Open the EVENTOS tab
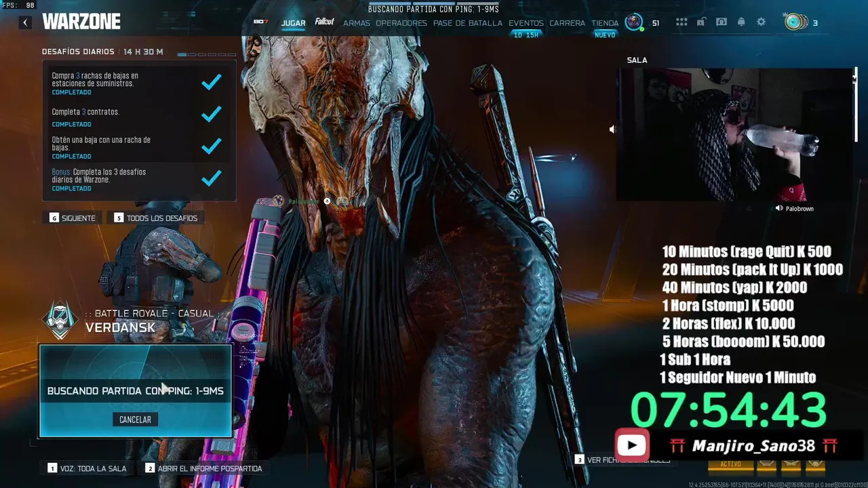Screen dimensions: 868x488 click(x=526, y=23)
